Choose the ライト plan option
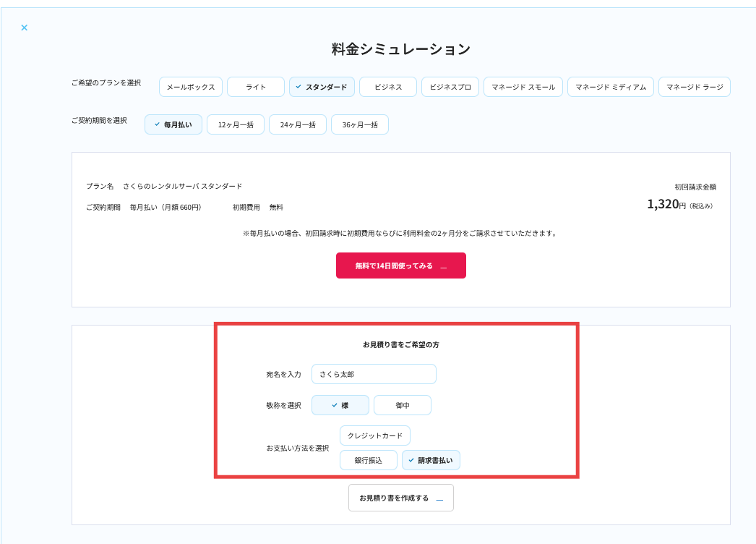The image size is (756, 544). coord(256,87)
